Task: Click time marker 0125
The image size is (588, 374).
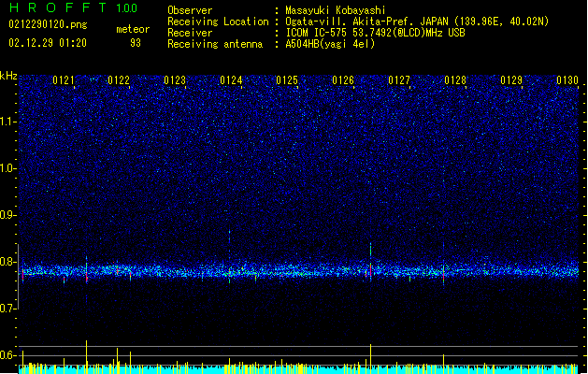Action: [287, 80]
